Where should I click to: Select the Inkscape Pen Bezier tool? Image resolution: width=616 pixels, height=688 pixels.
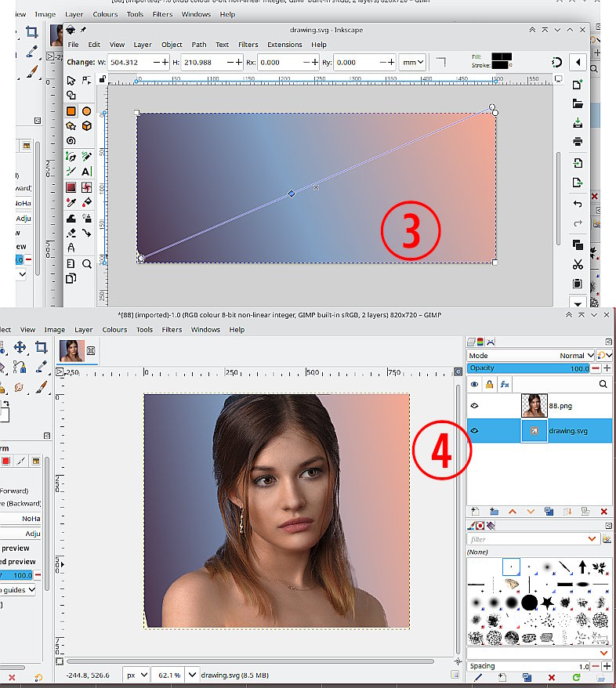pos(71,156)
